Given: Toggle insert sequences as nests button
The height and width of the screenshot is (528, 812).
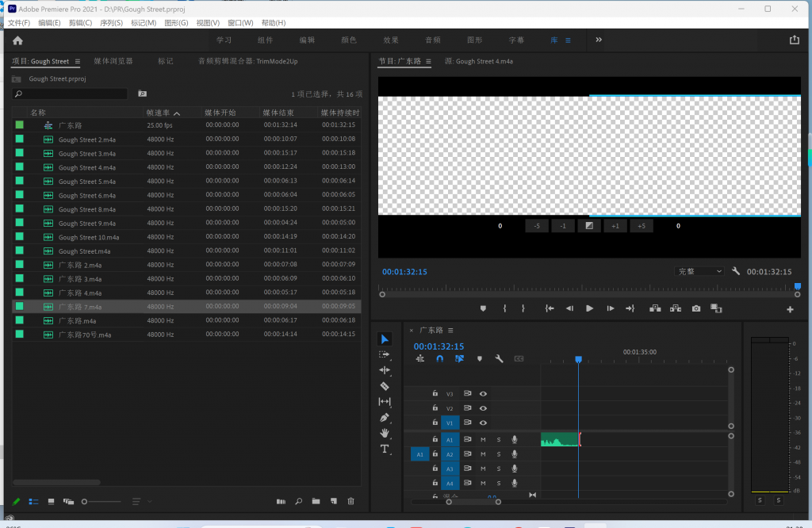Looking at the screenshot, I should (x=420, y=358).
